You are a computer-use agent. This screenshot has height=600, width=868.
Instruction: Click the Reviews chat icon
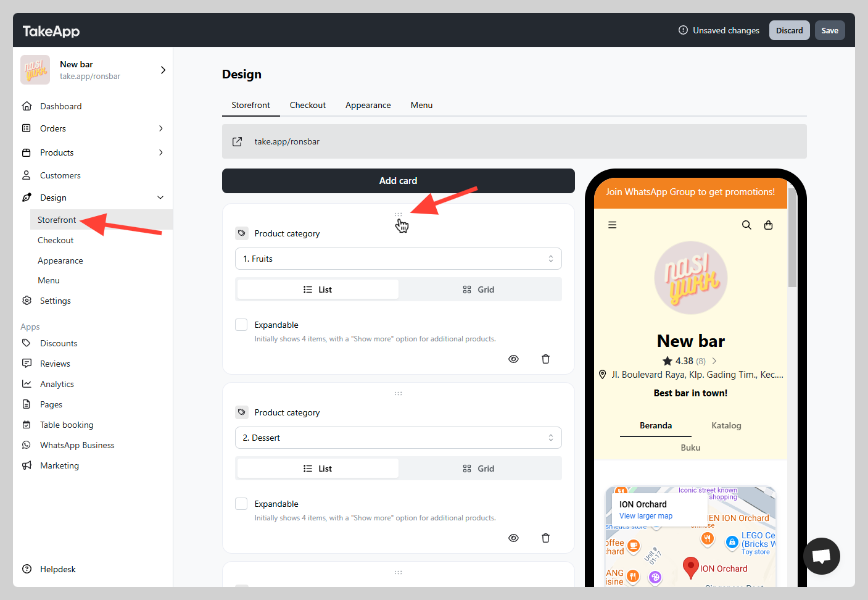point(27,364)
